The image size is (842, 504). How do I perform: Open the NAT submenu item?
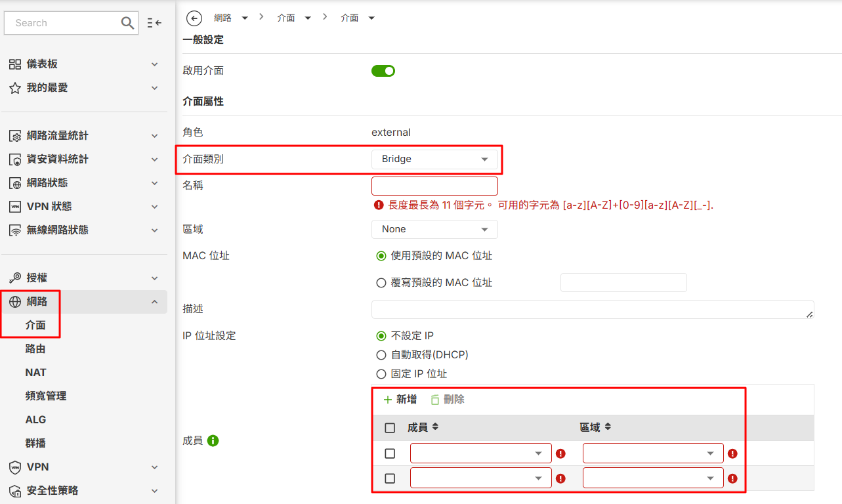[x=36, y=373]
